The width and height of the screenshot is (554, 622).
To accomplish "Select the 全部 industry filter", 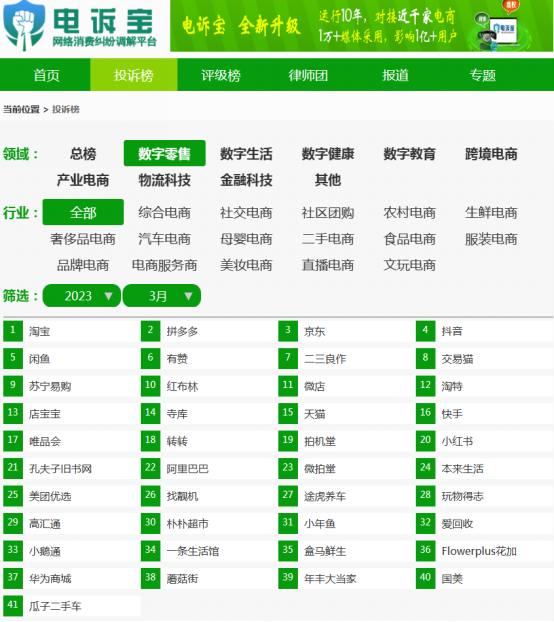I will pos(83,212).
